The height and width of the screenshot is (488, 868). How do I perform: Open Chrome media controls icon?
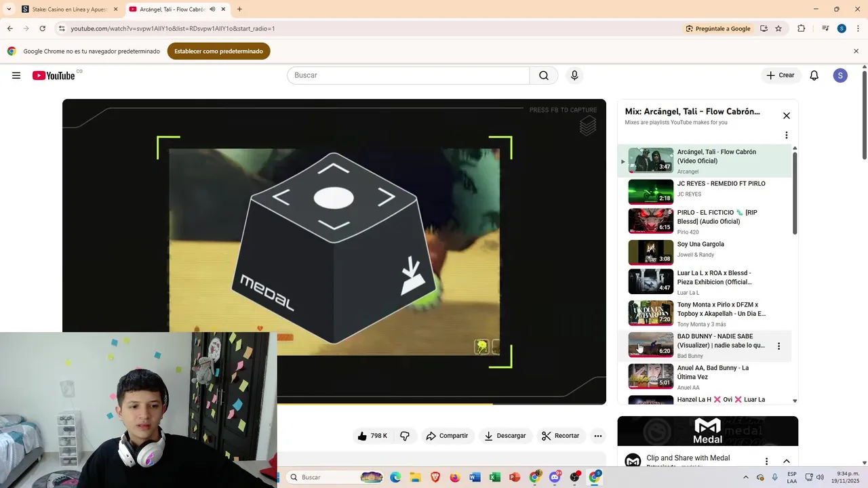(x=825, y=28)
